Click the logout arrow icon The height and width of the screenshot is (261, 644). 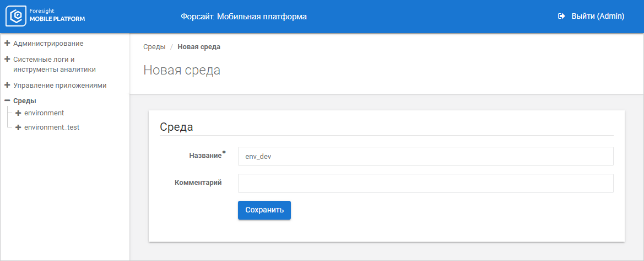pyautogui.click(x=561, y=17)
